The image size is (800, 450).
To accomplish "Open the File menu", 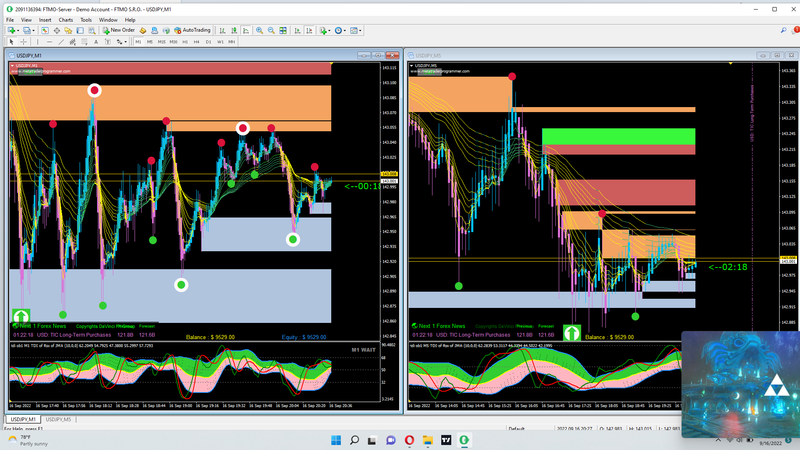I will [10, 20].
